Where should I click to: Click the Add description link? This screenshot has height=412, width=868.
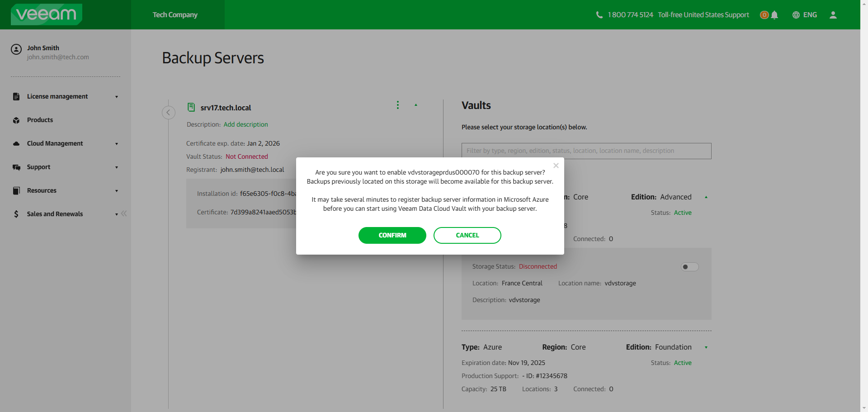[246, 124]
